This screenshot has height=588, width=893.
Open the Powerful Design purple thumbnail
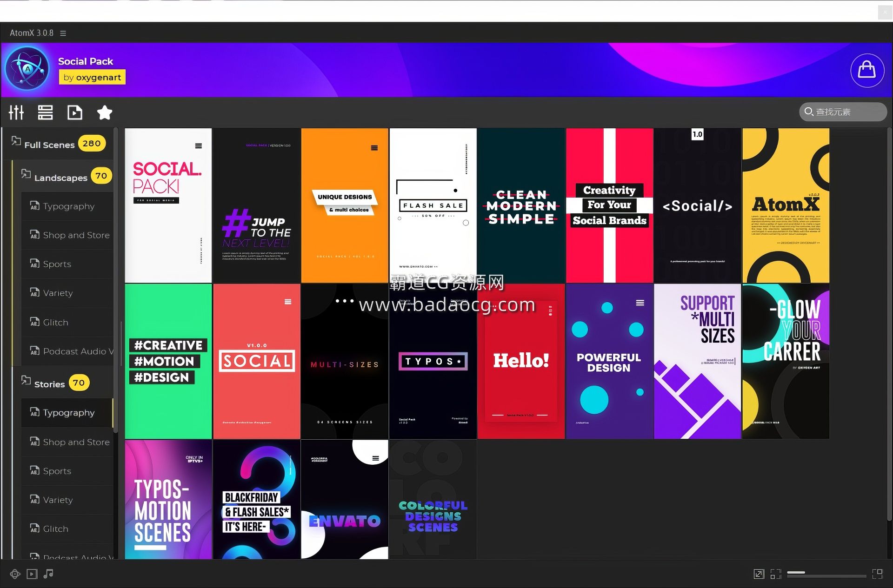609,362
